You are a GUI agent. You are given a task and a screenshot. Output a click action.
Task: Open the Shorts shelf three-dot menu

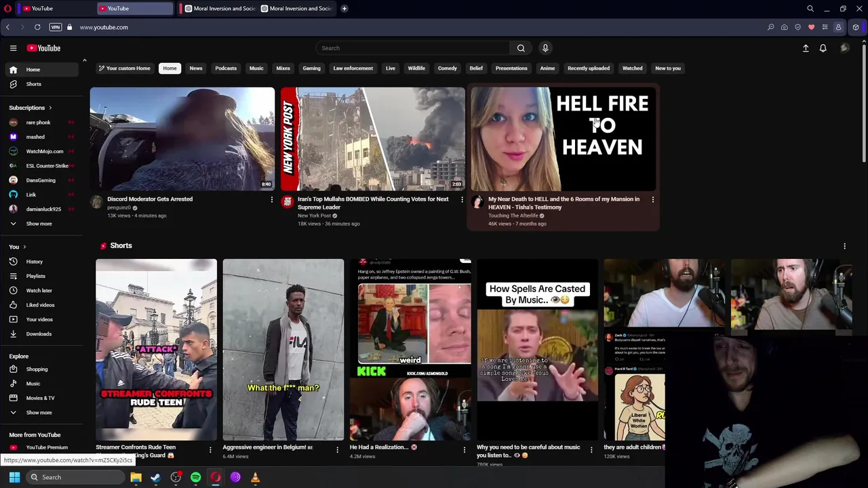(844, 246)
